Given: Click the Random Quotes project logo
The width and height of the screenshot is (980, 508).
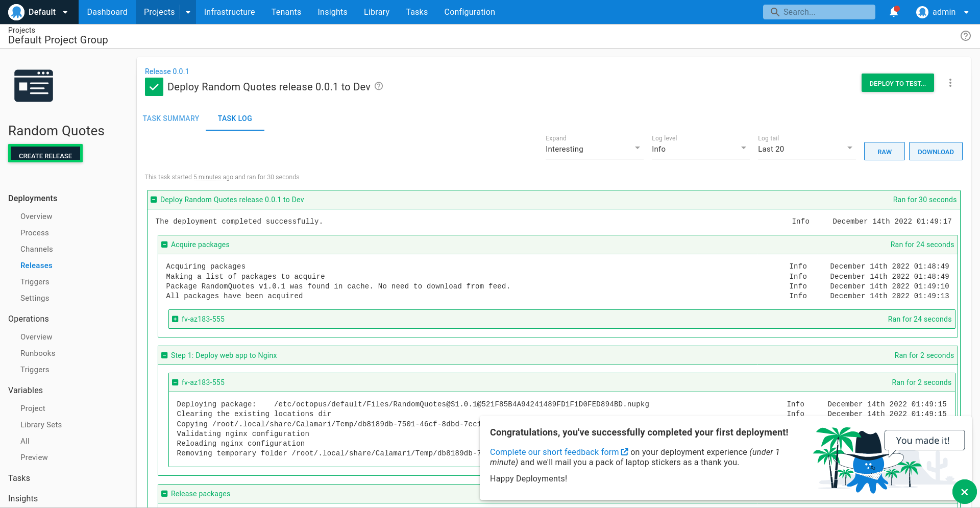Looking at the screenshot, I should [34, 86].
